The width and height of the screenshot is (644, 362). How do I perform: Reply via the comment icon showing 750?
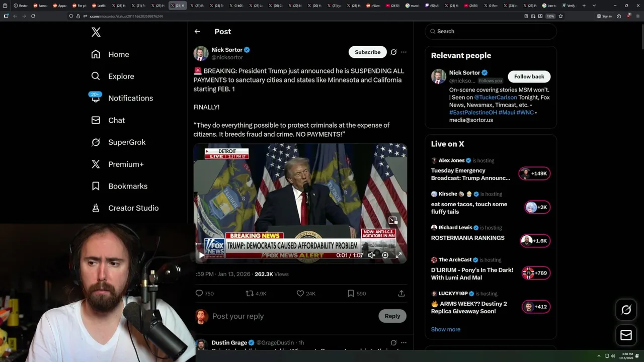tap(204, 293)
